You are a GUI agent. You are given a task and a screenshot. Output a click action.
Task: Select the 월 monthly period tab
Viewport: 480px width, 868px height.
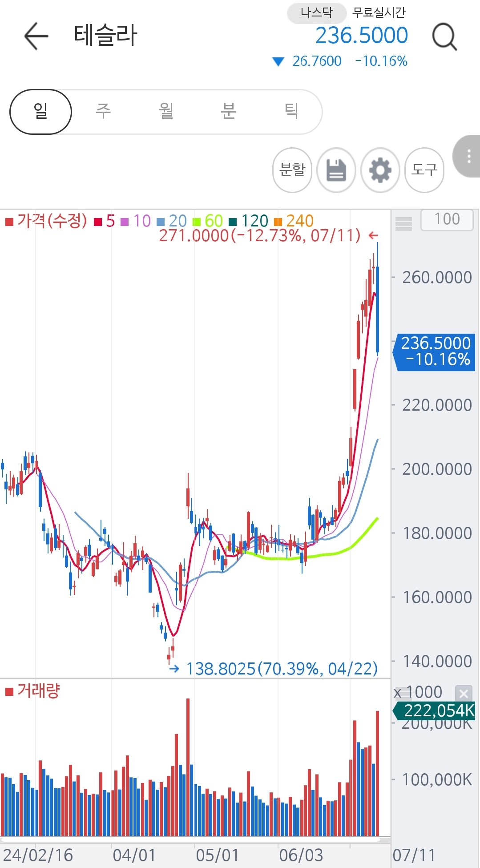[166, 112]
